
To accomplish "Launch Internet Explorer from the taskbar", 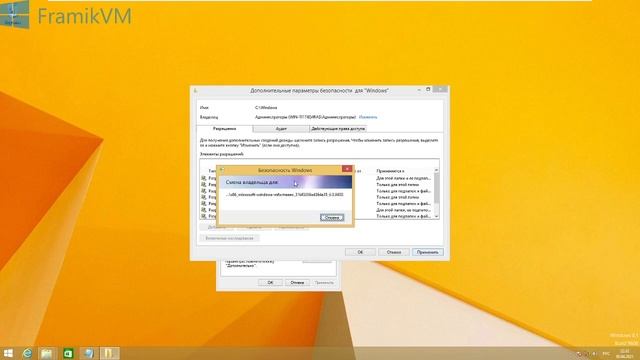I will pos(27,353).
